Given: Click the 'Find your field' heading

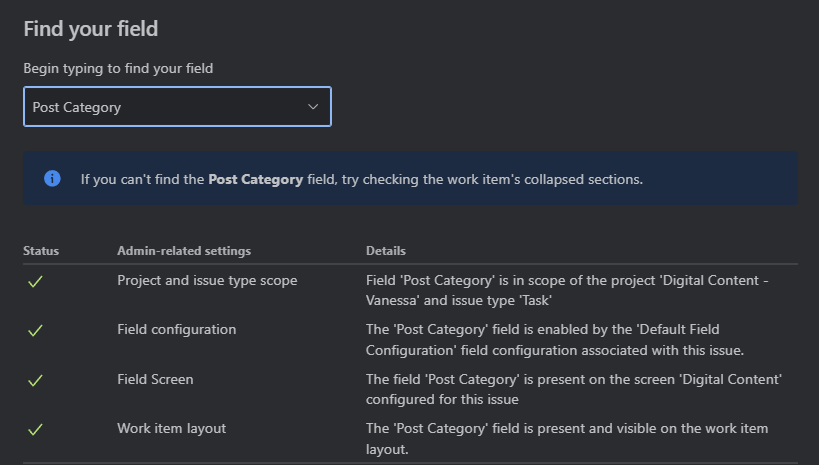Looking at the screenshot, I should pyautogui.click(x=91, y=29).
